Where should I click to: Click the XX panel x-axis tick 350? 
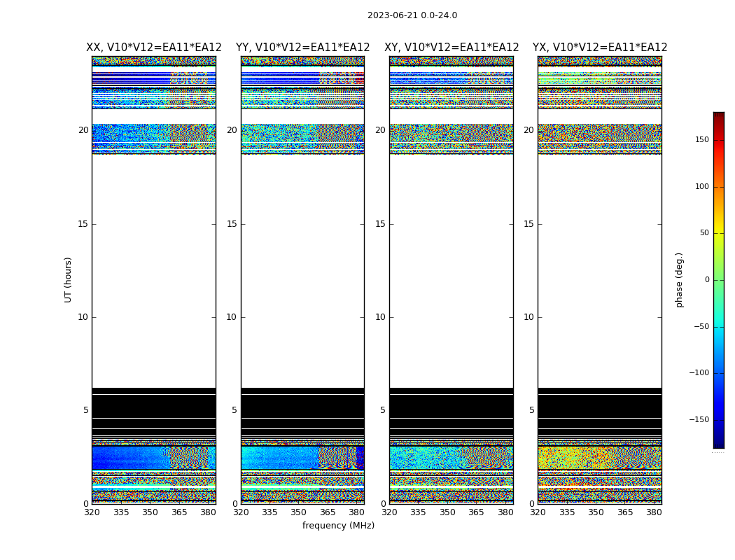[150, 512]
